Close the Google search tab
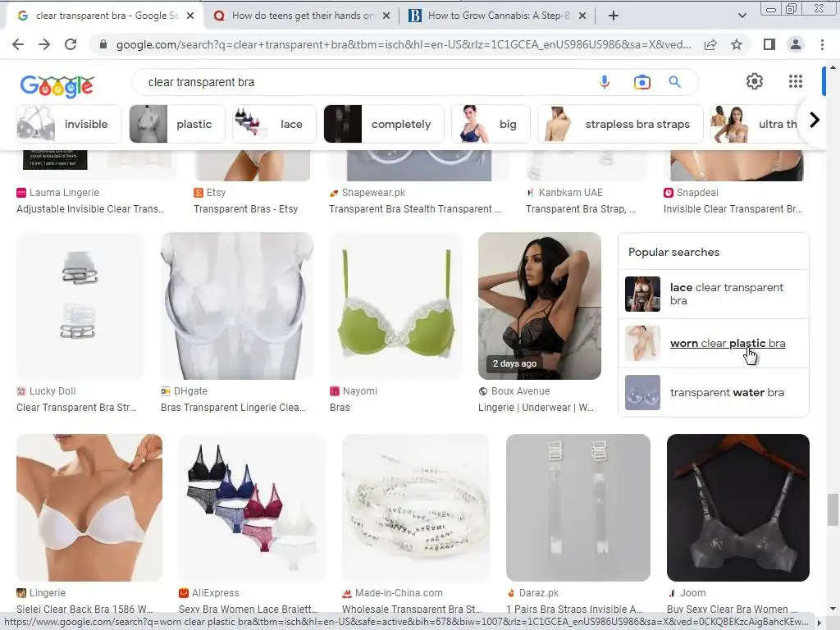The width and height of the screenshot is (840, 630). click(x=190, y=16)
